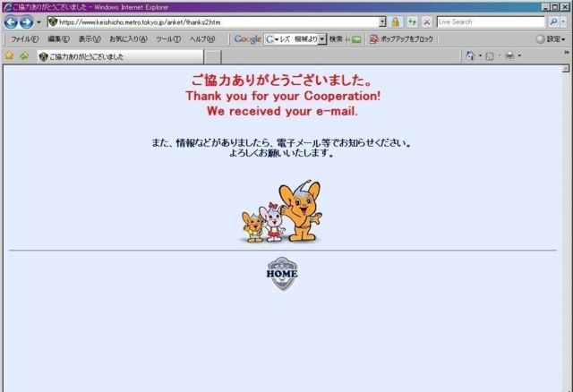
Task: Click the browser Back arrow button
Action: point(11,21)
